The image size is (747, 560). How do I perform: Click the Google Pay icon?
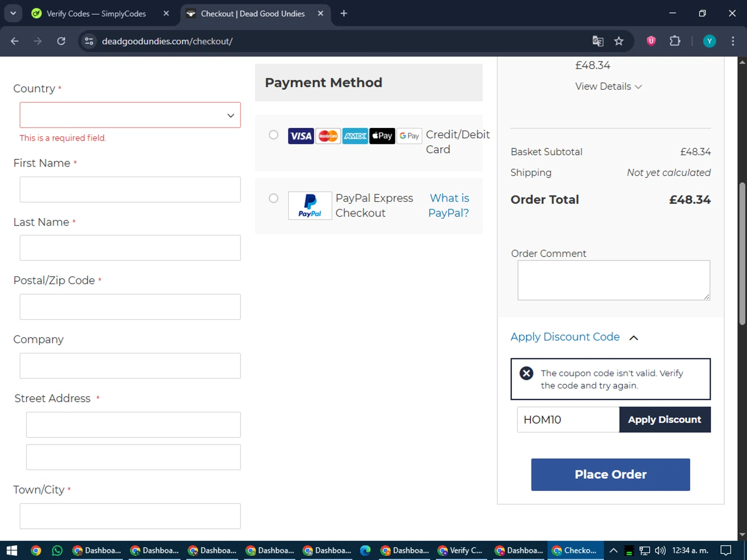click(409, 136)
